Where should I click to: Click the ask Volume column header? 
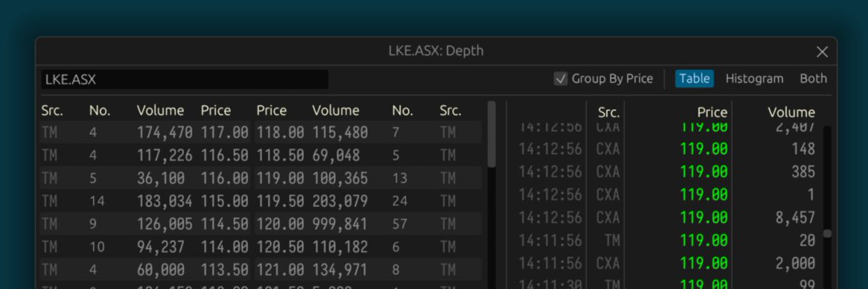coord(336,110)
